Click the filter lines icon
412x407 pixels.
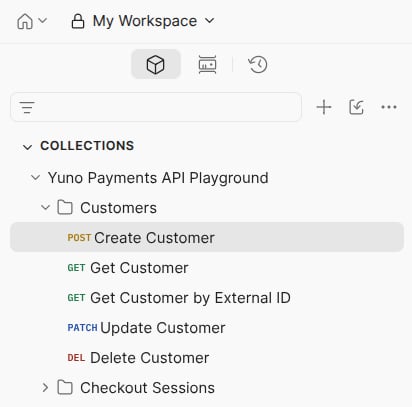pyautogui.click(x=27, y=107)
